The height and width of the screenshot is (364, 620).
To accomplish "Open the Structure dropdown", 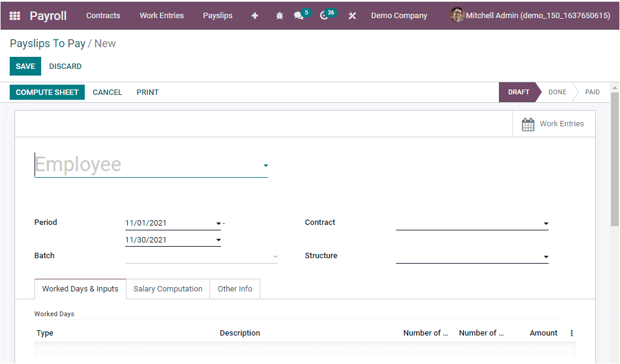I will coord(545,256).
